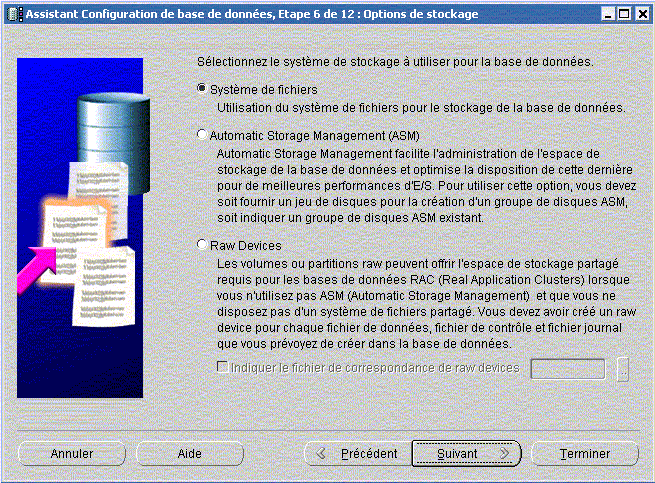Select the Raw Devices storage option
The height and width of the screenshot is (483, 655).
pos(203,245)
